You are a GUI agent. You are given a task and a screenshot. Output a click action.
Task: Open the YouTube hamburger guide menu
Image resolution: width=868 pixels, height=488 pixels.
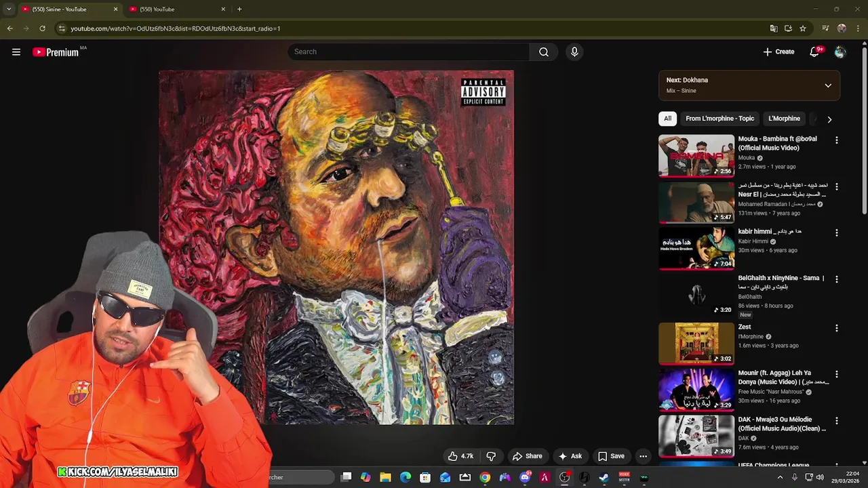16,52
